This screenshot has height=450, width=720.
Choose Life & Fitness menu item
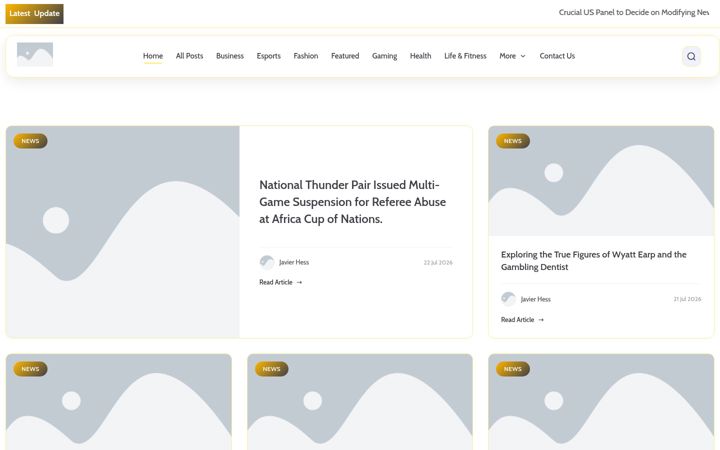click(465, 56)
